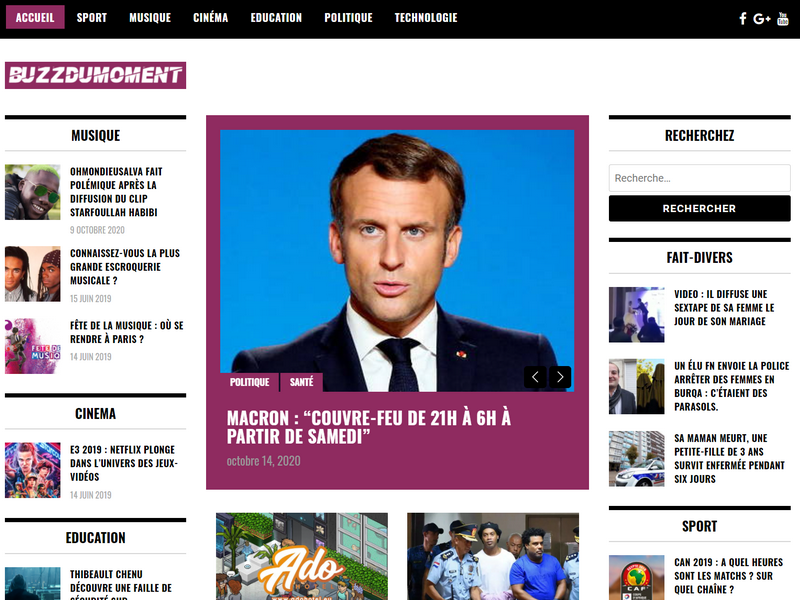Open the YouTube social icon

(x=783, y=19)
